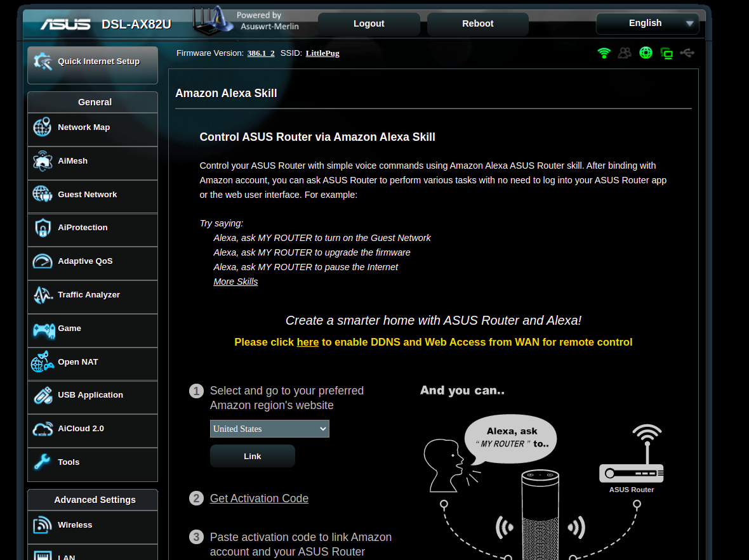The width and height of the screenshot is (749, 560).
Task: Click the AiProtection shield lock icon
Action: tap(43, 228)
